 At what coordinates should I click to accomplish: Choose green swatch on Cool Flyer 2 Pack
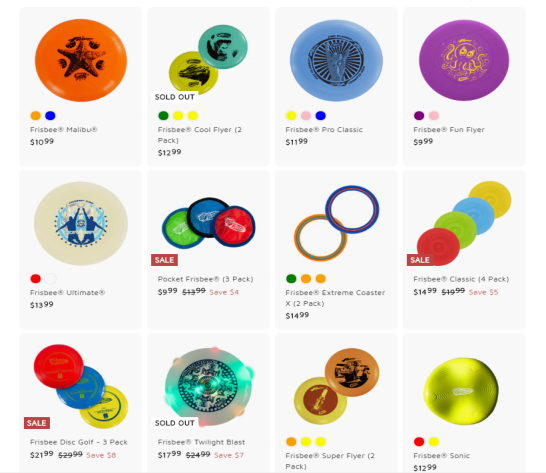163,116
